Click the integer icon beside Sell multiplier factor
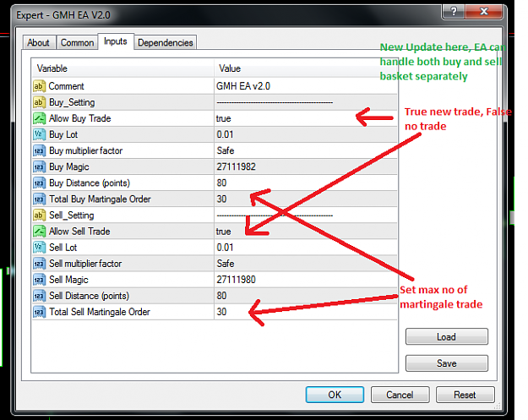 39,264
